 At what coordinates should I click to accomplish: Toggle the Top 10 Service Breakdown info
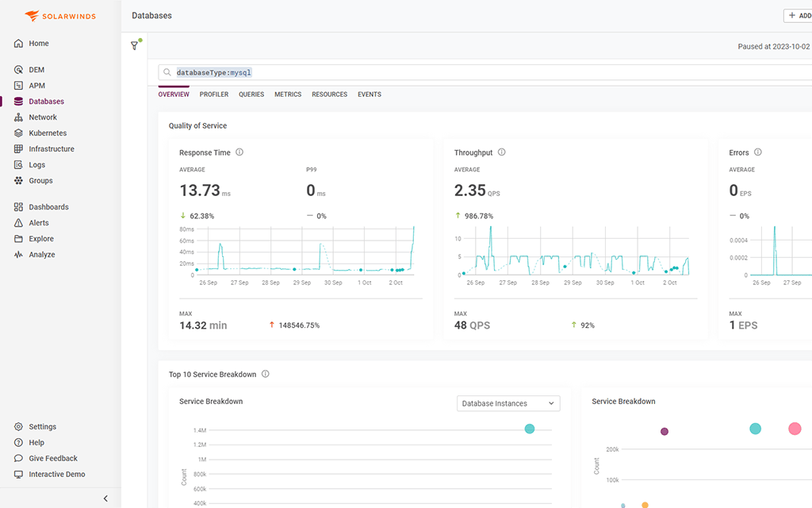point(266,373)
